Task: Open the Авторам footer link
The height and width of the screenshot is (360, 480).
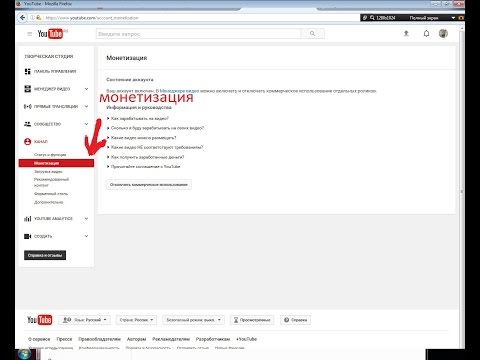Action: point(136,339)
